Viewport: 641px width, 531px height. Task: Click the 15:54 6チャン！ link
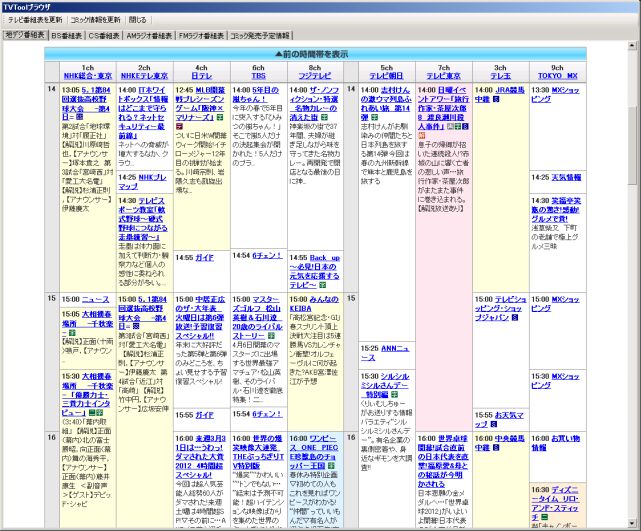click(x=267, y=414)
